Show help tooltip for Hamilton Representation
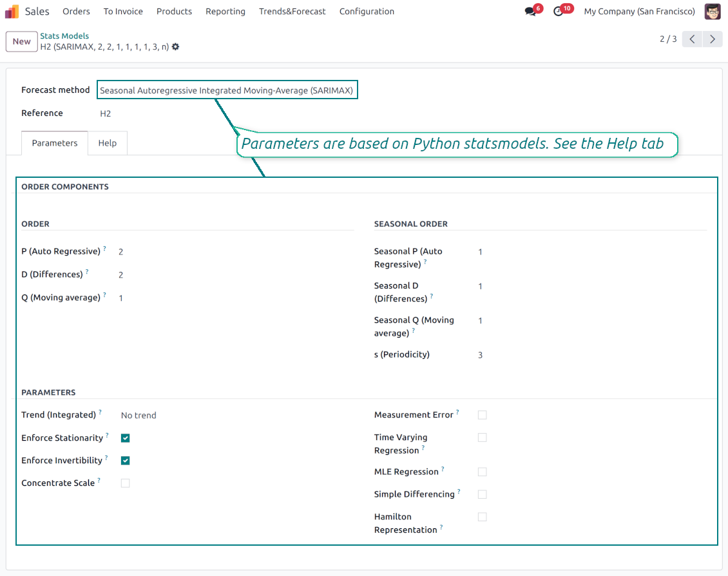 (x=441, y=527)
